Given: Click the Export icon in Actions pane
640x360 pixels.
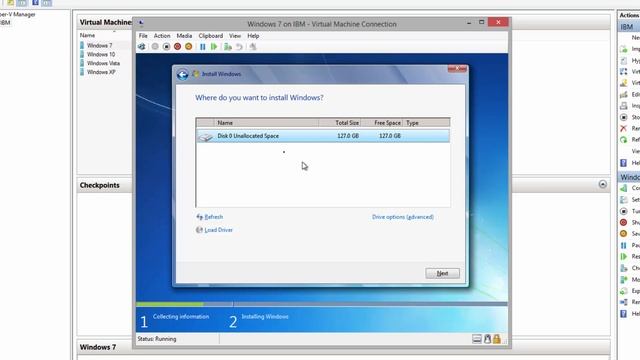Looking at the screenshot, I should point(623,291).
